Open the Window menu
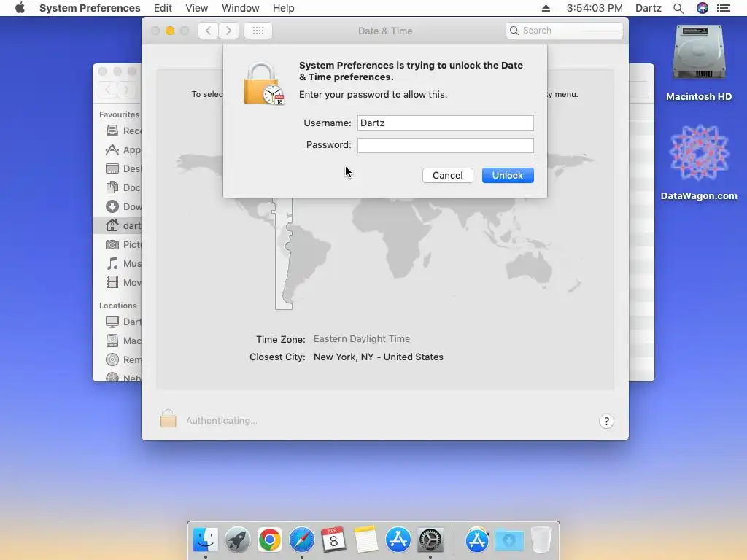Viewport: 747px width, 560px height. [x=241, y=8]
